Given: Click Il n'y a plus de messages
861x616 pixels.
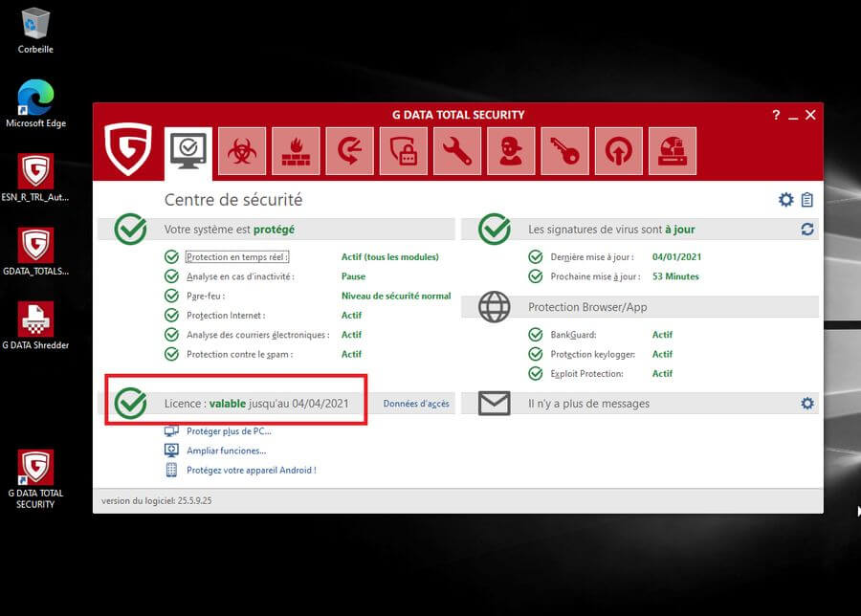Looking at the screenshot, I should [x=588, y=404].
